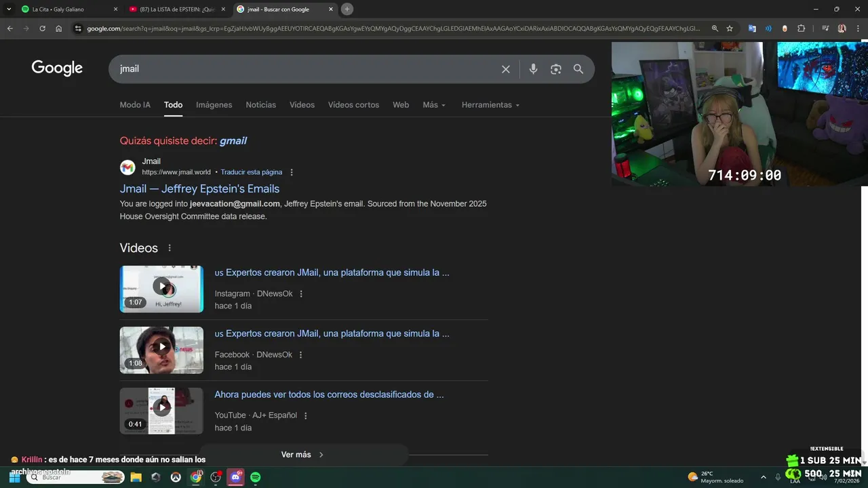The width and height of the screenshot is (868, 488).
Task: Open Spotify from taskbar
Action: tap(256, 477)
